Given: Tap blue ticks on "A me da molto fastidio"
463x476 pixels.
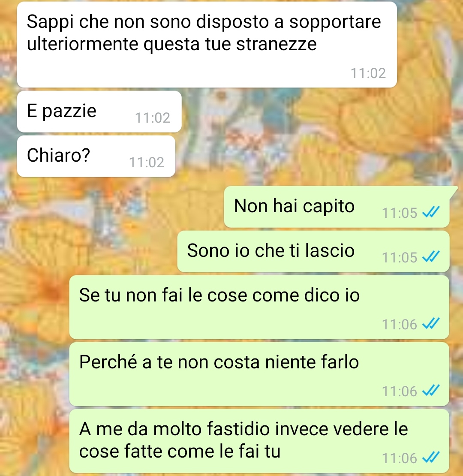Looking at the screenshot, I should click(x=431, y=458).
